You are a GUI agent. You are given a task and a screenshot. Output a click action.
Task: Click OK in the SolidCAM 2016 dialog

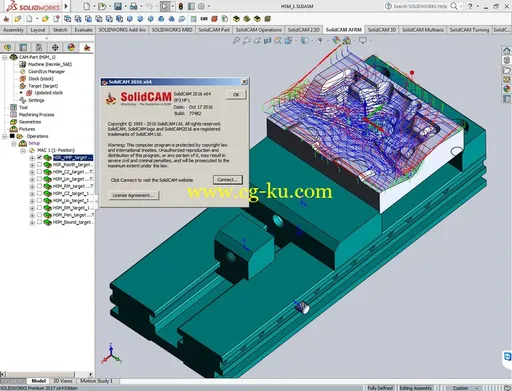tap(236, 95)
